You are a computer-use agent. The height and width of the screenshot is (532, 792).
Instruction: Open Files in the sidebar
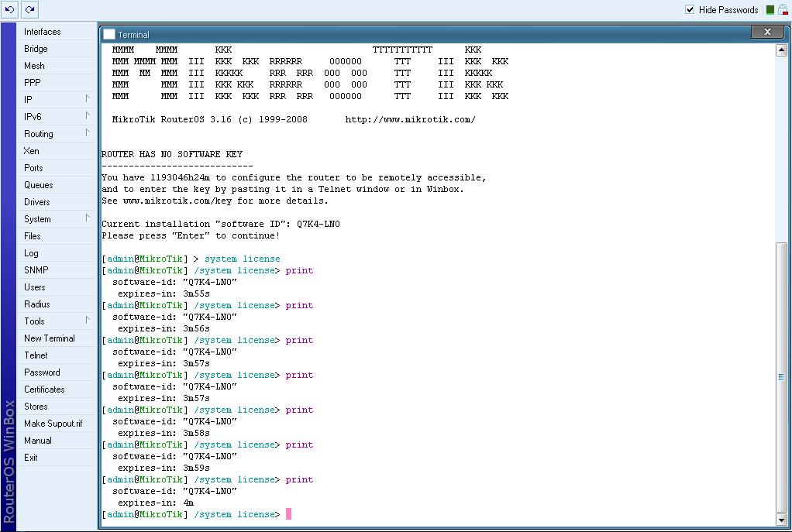pos(57,236)
